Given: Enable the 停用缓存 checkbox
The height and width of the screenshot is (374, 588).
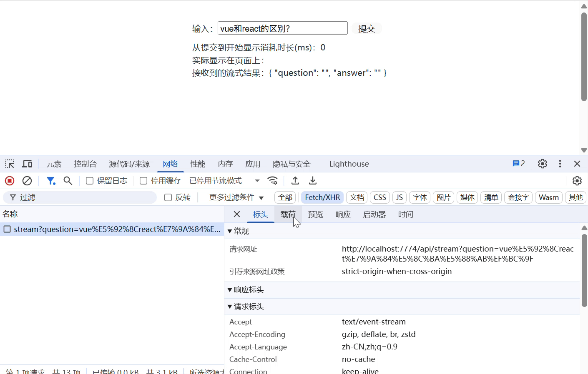Looking at the screenshot, I should pyautogui.click(x=143, y=180).
